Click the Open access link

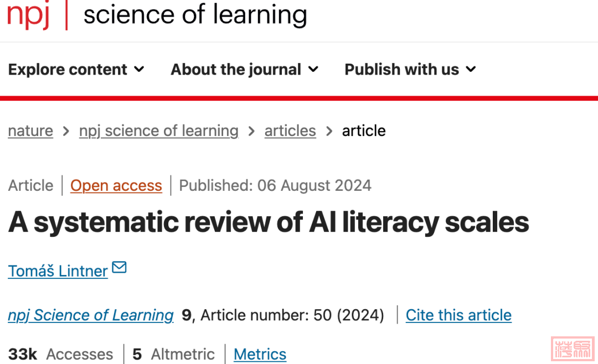tap(116, 185)
